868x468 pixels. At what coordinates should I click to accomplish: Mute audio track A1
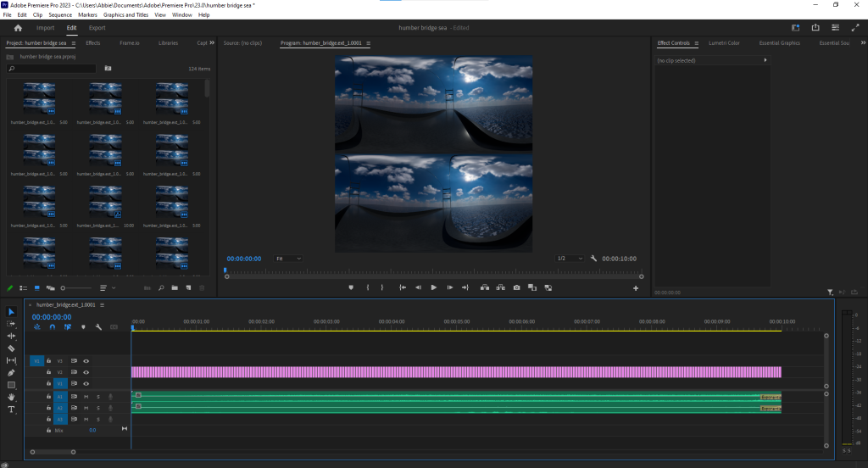coord(86,396)
